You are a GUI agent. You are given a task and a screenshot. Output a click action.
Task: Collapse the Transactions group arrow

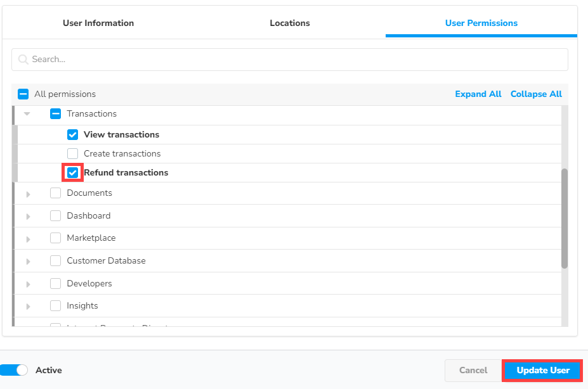27,114
